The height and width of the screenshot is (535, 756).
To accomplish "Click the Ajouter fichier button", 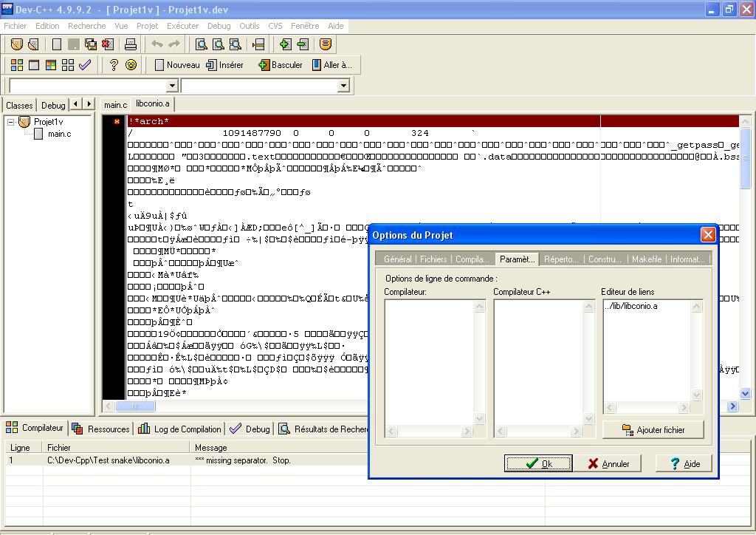I will coord(653,429).
